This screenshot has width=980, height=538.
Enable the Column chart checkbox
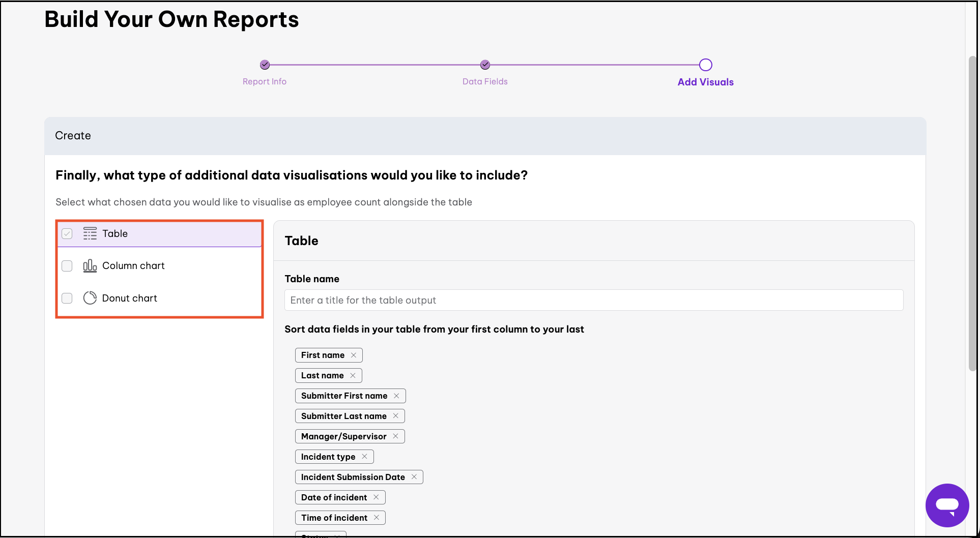tap(67, 265)
